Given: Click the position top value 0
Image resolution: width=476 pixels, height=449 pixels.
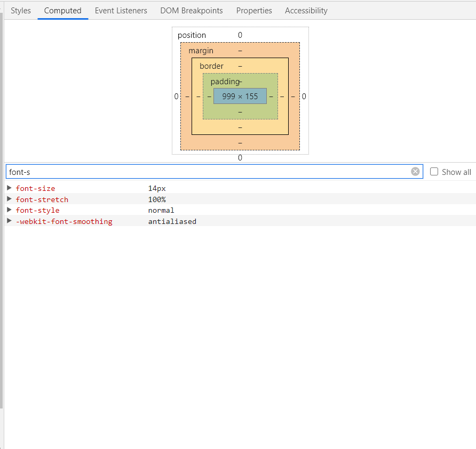Looking at the screenshot, I should (x=240, y=35).
